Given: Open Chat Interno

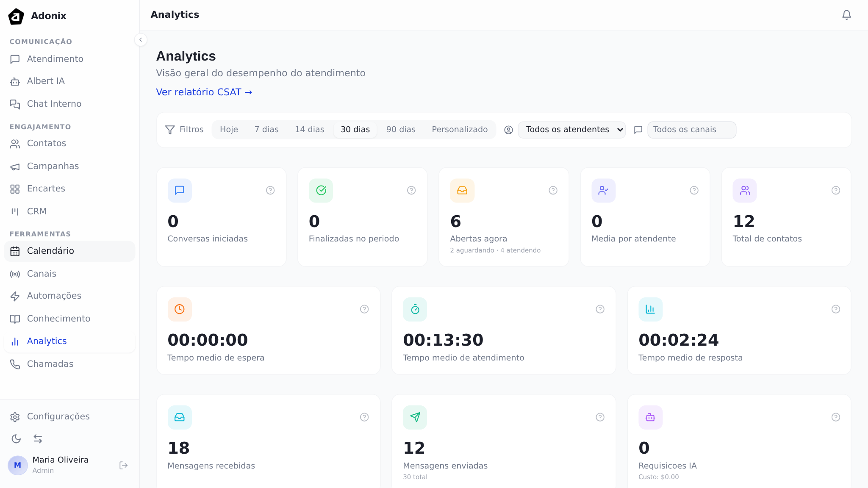Looking at the screenshot, I should tap(54, 104).
